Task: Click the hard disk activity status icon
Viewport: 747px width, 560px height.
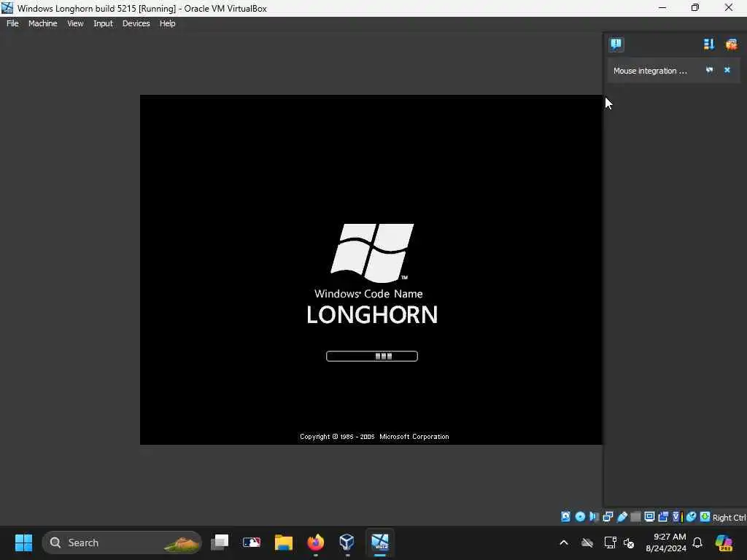Action: [565, 517]
